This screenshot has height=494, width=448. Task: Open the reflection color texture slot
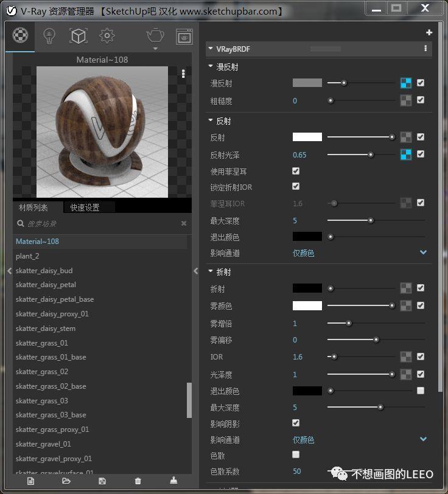(406, 137)
